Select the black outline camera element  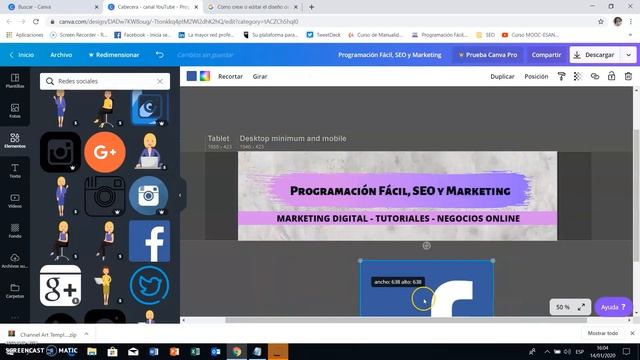click(x=105, y=196)
